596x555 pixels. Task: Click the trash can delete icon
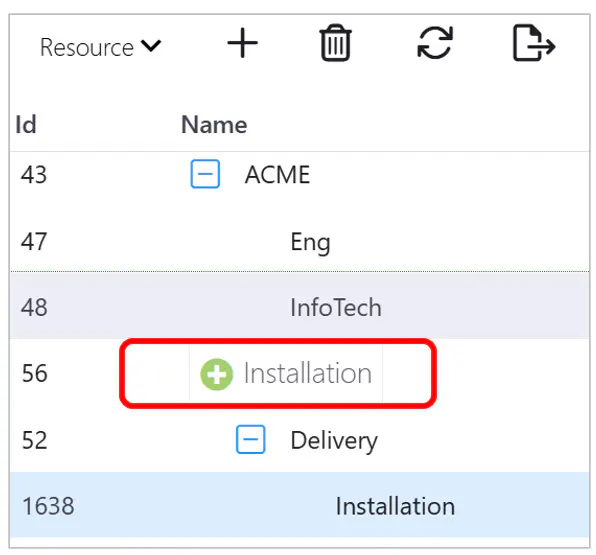point(335,43)
